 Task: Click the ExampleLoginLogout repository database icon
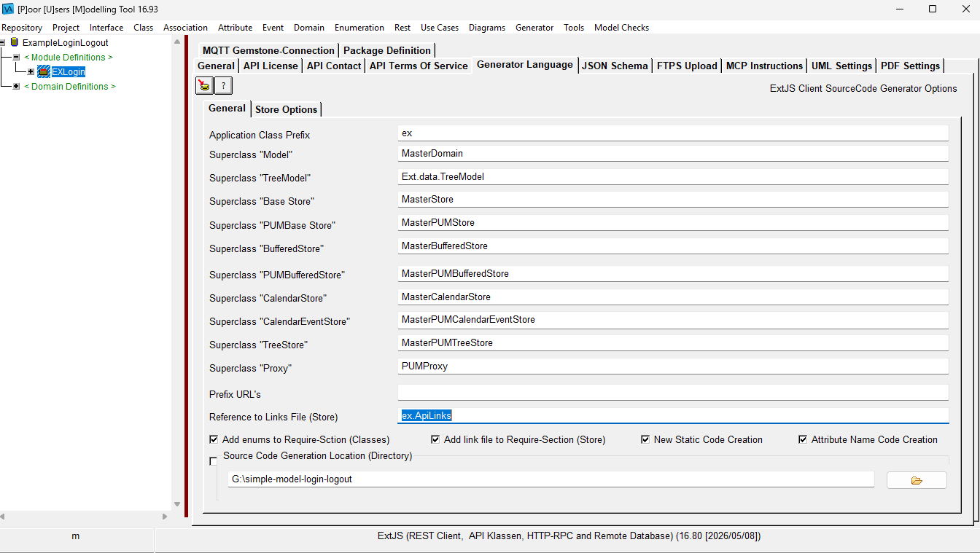[x=15, y=42]
